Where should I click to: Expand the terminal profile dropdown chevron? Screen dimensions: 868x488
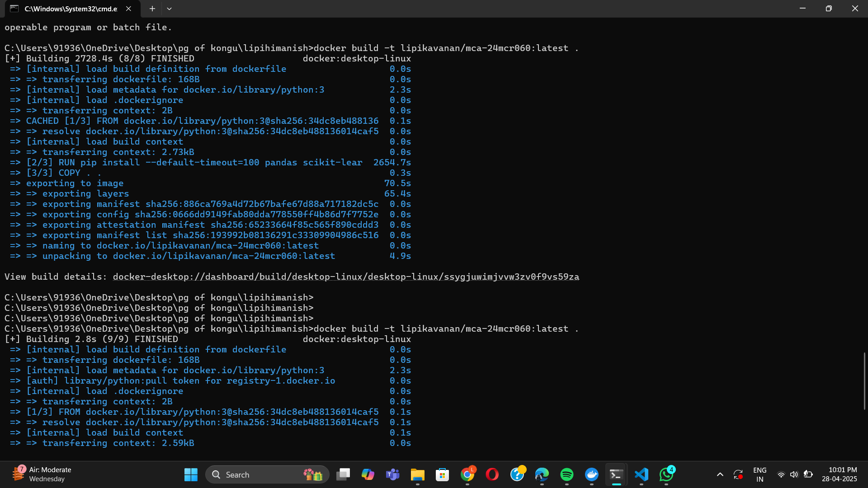(169, 9)
